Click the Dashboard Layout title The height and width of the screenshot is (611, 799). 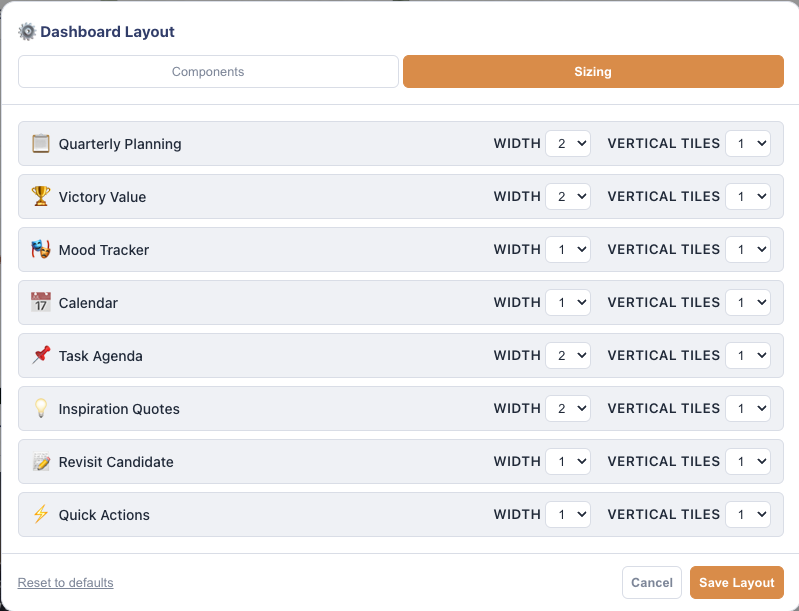point(108,32)
